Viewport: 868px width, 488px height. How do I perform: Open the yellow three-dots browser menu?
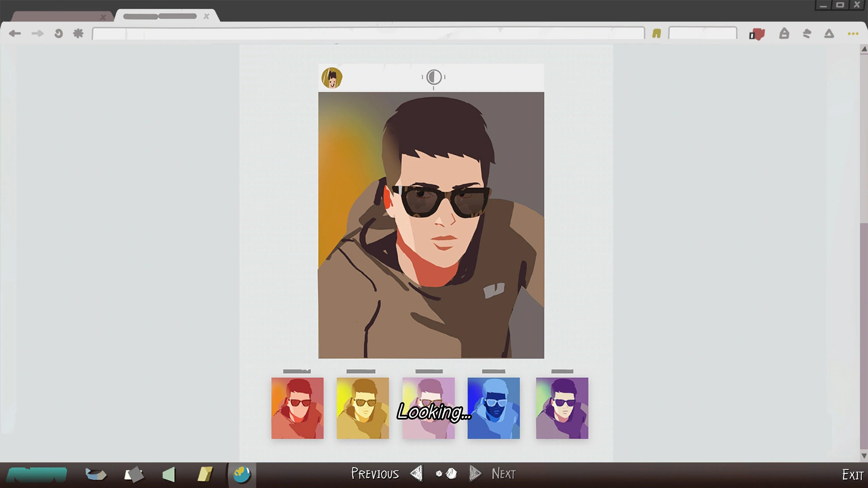(853, 34)
